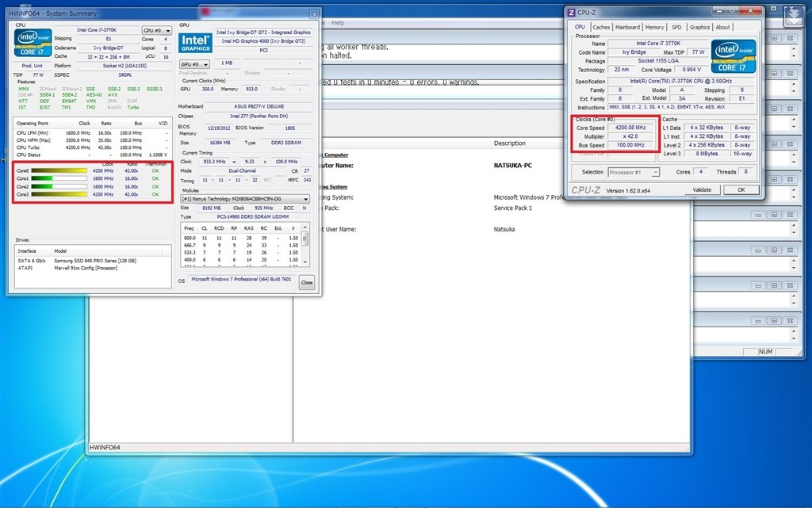Click the Ivy Bridge code name field in CPU-Z
Viewport: 812px width, 508px height.
(634, 52)
